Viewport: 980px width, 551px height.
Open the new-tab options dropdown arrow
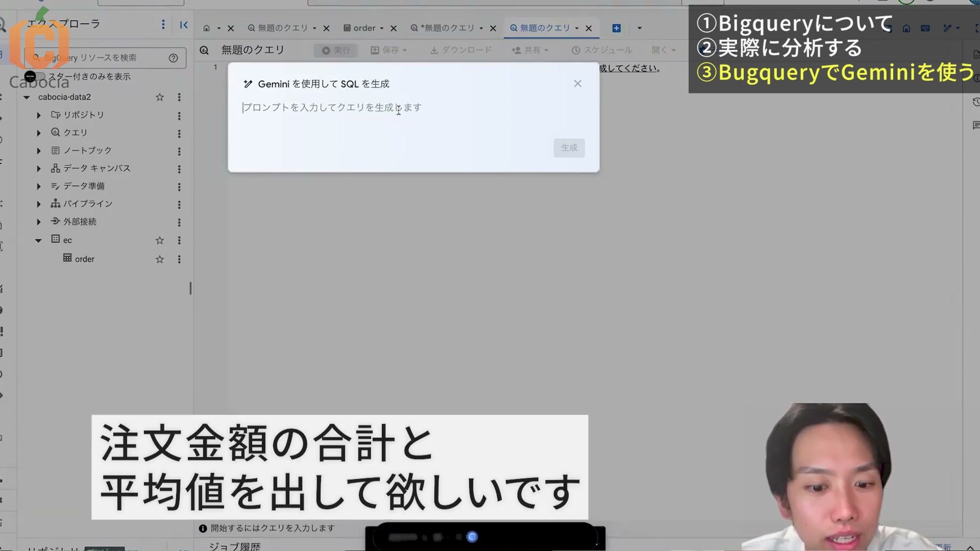click(639, 28)
